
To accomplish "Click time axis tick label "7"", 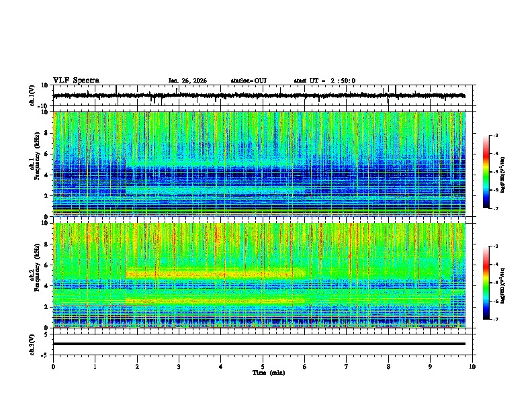I will tap(347, 367).
